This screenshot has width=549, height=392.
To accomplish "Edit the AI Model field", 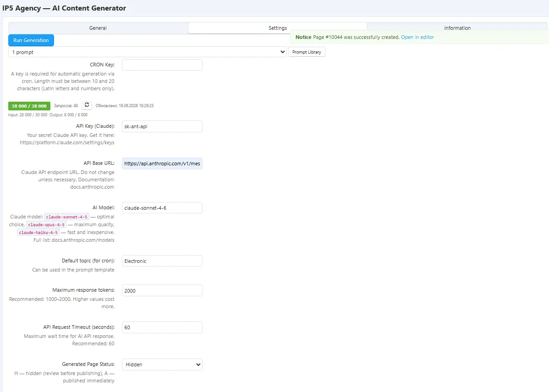I will click(x=162, y=208).
